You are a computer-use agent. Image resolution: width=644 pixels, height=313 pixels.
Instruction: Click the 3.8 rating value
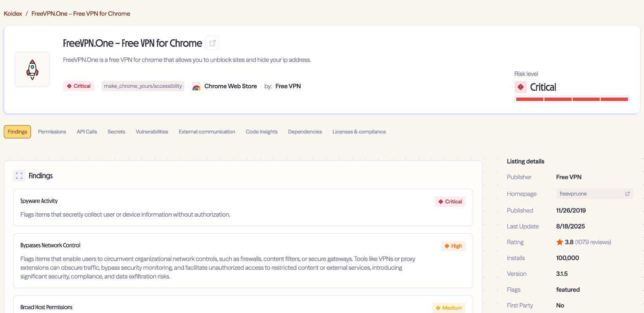point(569,242)
